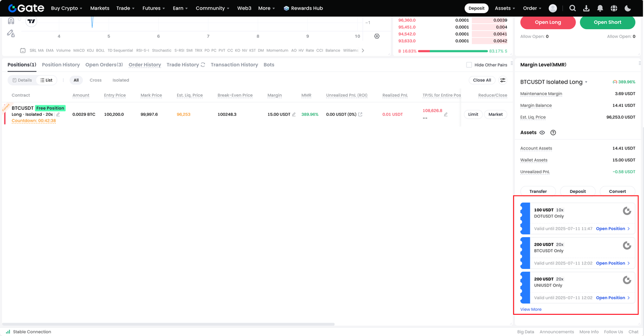The height and width of the screenshot is (336, 644).
Task: Edit margin pencil icon beside 15.00 USDT
Action: [294, 114]
